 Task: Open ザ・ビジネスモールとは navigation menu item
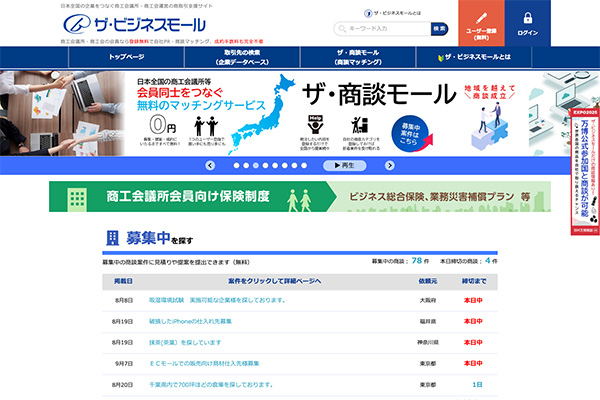click(474, 57)
